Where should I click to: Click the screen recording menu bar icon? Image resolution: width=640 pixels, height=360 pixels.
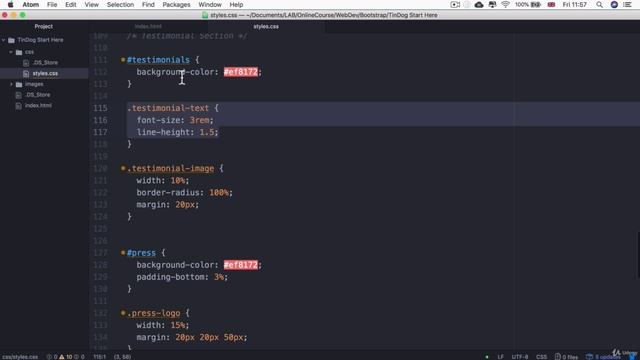[x=455, y=4]
